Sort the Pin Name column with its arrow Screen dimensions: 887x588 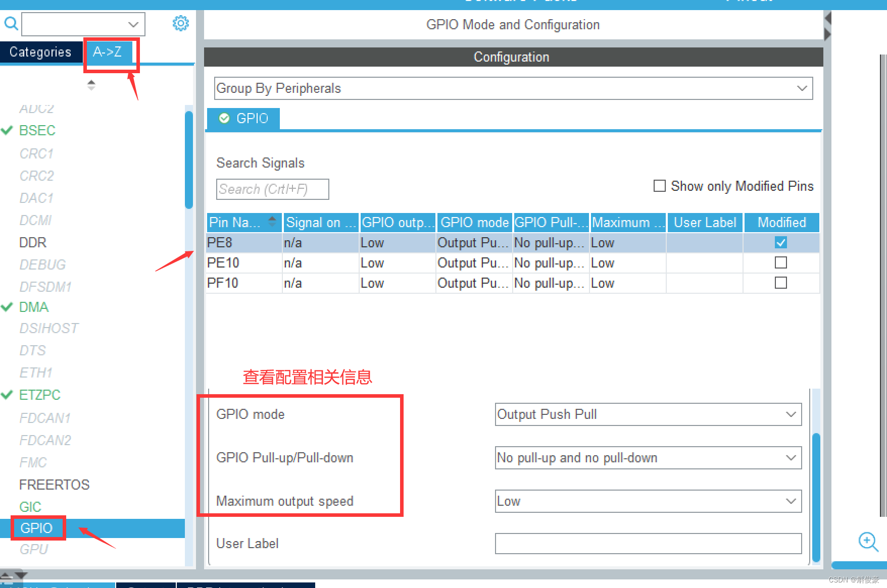(x=272, y=222)
